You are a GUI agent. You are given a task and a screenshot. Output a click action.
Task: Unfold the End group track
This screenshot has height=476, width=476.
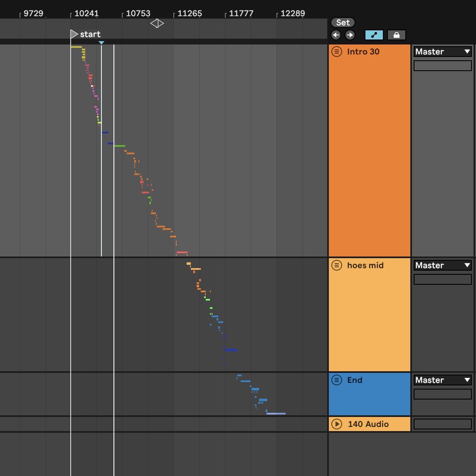click(337, 380)
